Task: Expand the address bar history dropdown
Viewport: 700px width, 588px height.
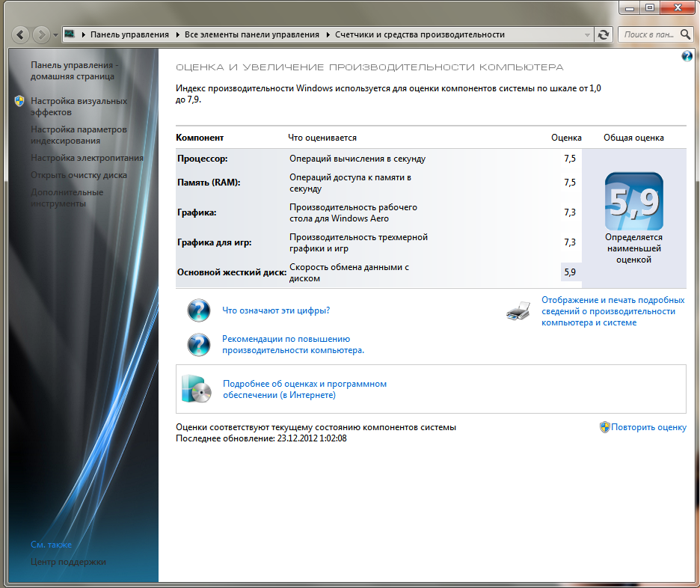Action: 587,35
